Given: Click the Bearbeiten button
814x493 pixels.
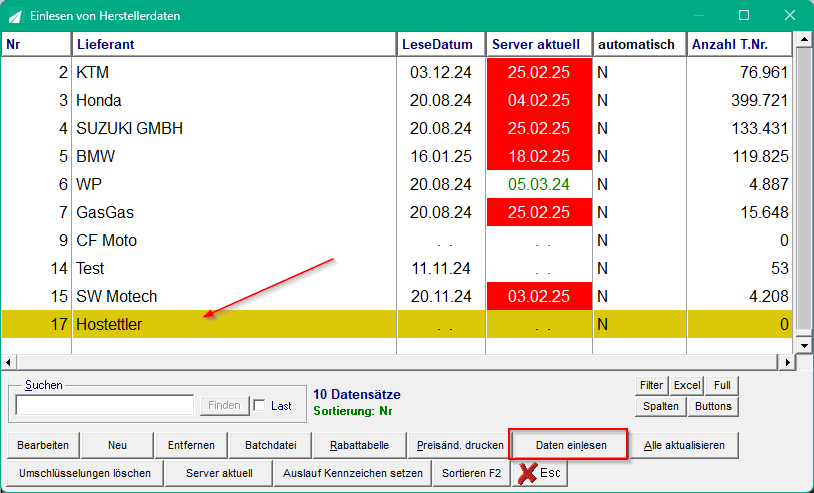Looking at the screenshot, I should pyautogui.click(x=43, y=445).
